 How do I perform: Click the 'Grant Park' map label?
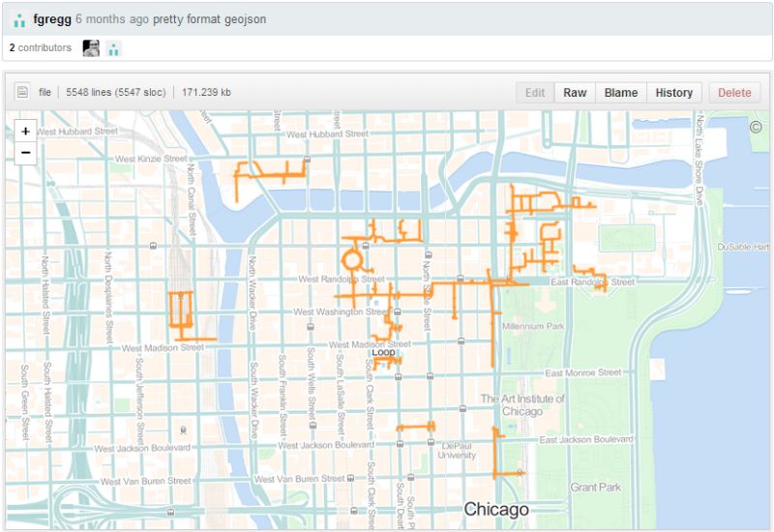click(596, 488)
